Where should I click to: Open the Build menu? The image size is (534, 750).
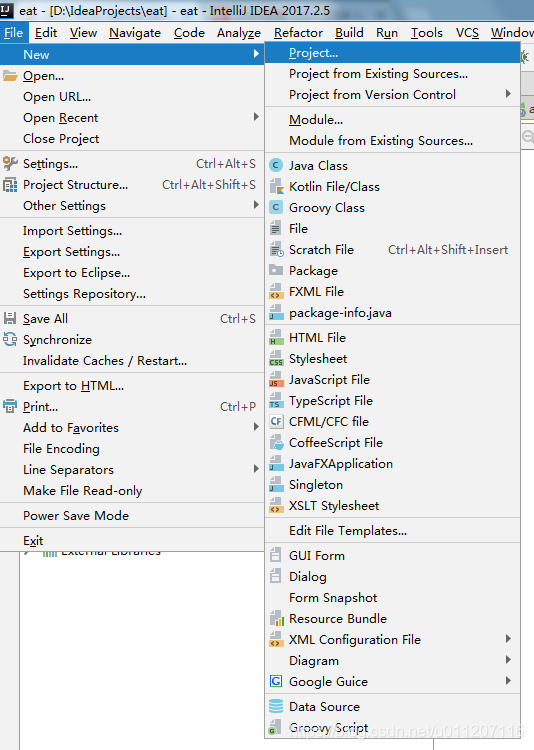click(x=349, y=33)
